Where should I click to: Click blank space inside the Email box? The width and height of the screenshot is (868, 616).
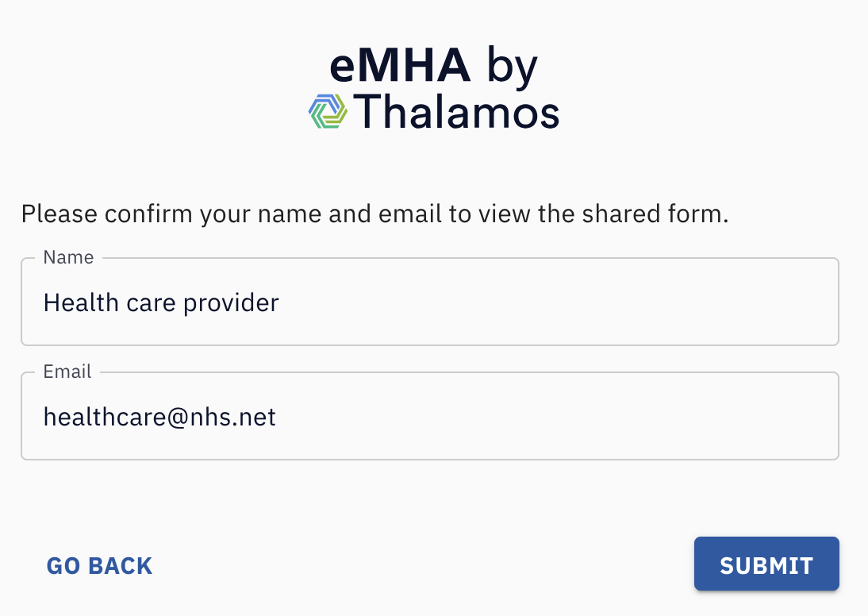point(554,416)
